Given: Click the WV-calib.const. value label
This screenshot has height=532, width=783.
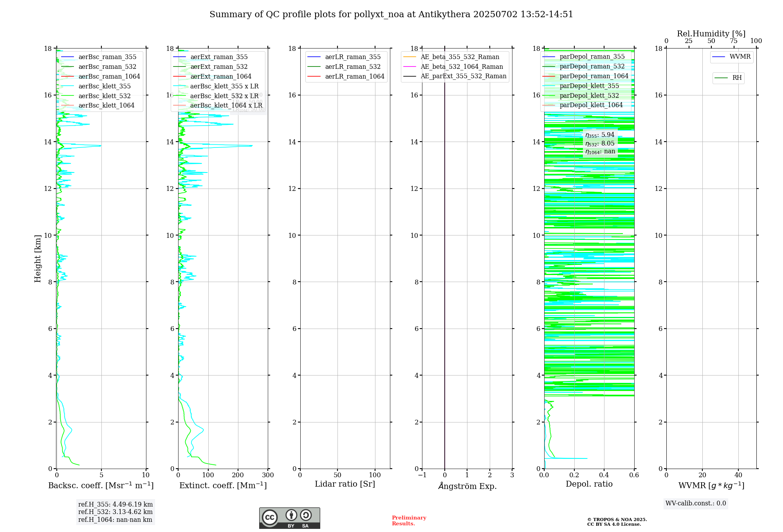Looking at the screenshot, I should click(696, 503).
